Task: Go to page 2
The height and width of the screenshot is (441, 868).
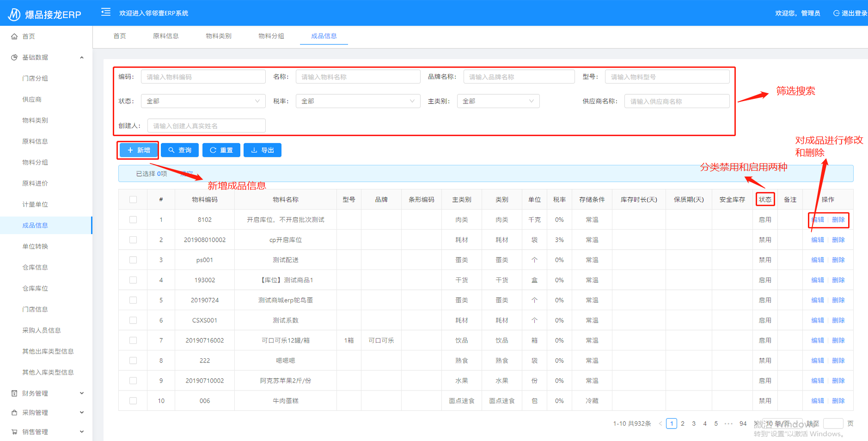Action: [x=683, y=423]
